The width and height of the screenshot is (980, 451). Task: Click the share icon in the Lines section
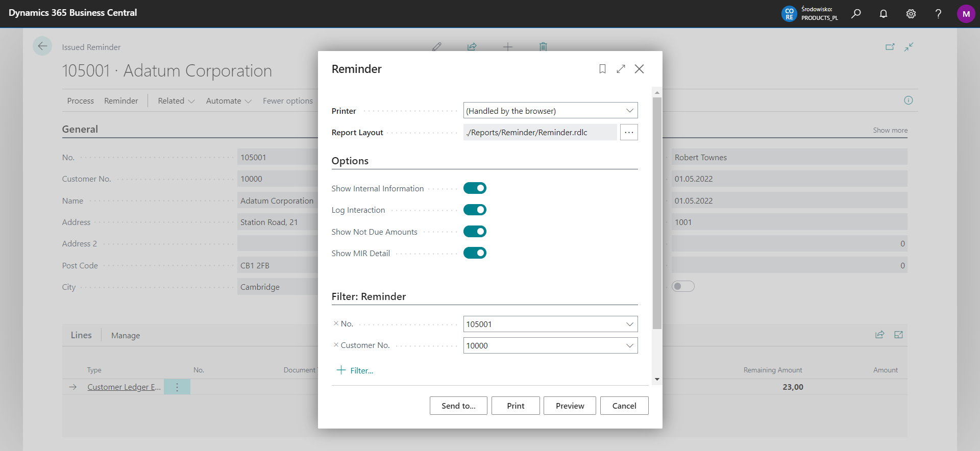tap(879, 335)
